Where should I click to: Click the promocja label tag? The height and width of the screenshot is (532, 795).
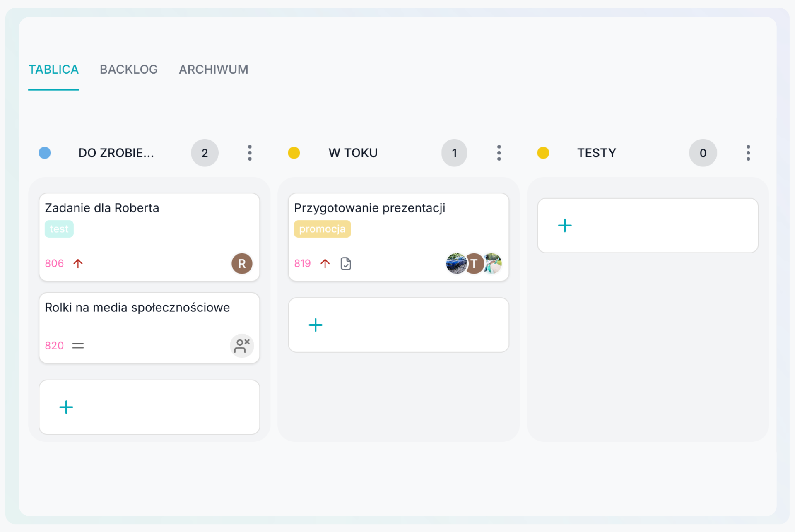pyautogui.click(x=322, y=229)
